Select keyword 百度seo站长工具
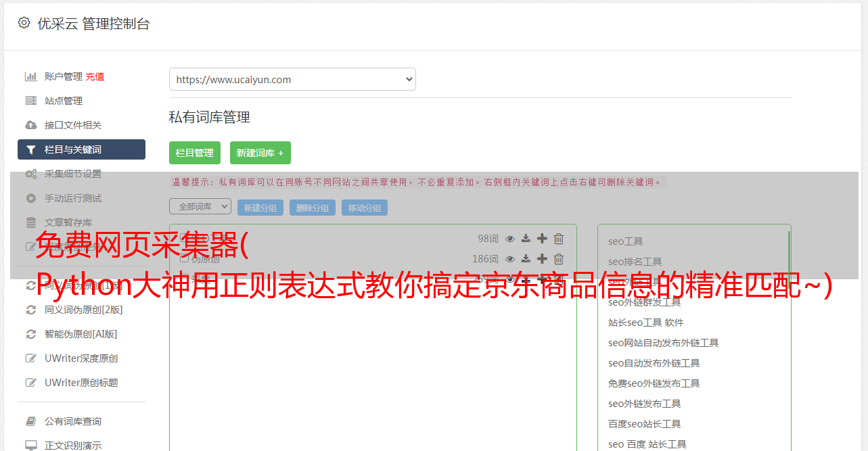The width and height of the screenshot is (868, 451). (x=645, y=424)
